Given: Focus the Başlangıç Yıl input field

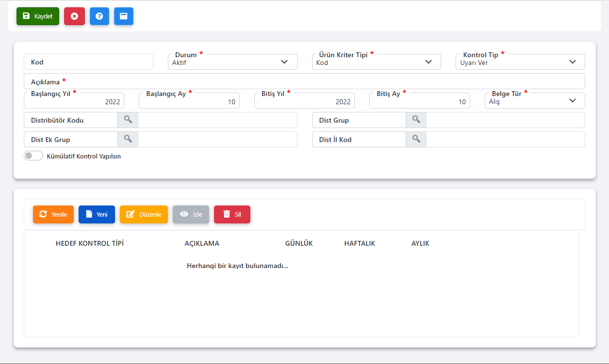Looking at the screenshot, I should tap(74, 102).
